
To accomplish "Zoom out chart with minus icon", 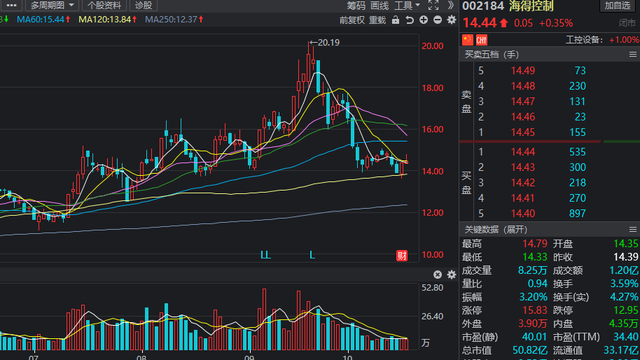I will [438, 20].
